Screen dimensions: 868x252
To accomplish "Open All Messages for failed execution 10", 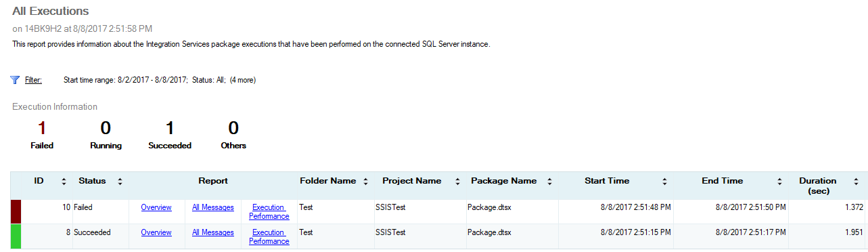I will [213, 207].
